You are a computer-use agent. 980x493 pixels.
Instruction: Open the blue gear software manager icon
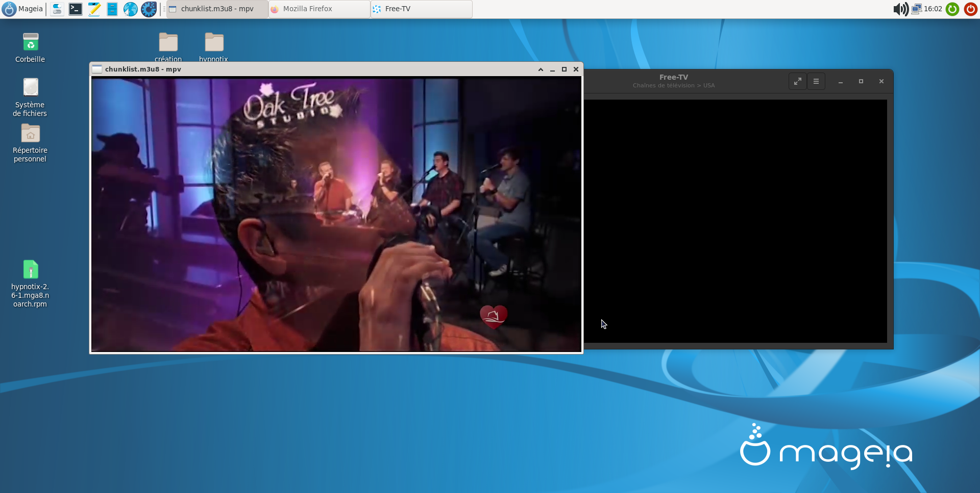(149, 9)
